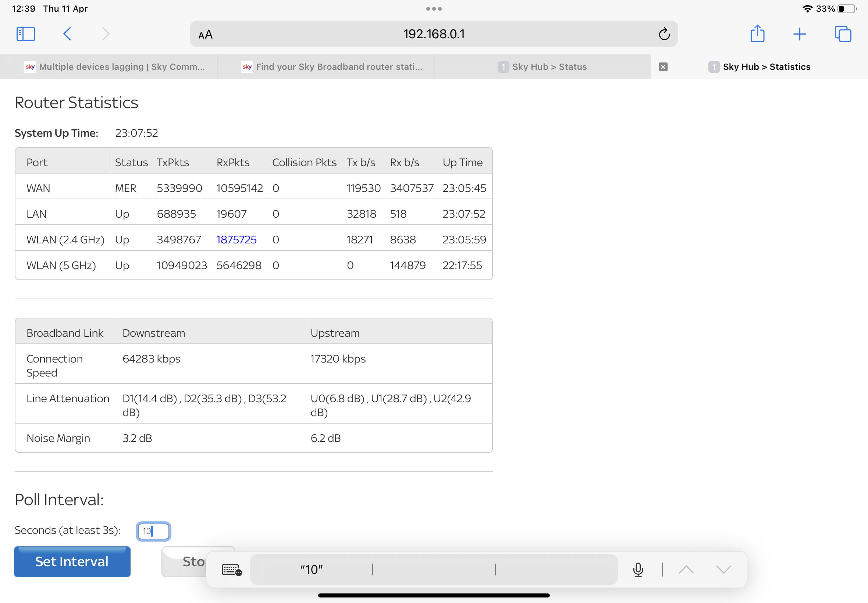
Task: Tap the keyboard toggle icon
Action: coord(231,570)
